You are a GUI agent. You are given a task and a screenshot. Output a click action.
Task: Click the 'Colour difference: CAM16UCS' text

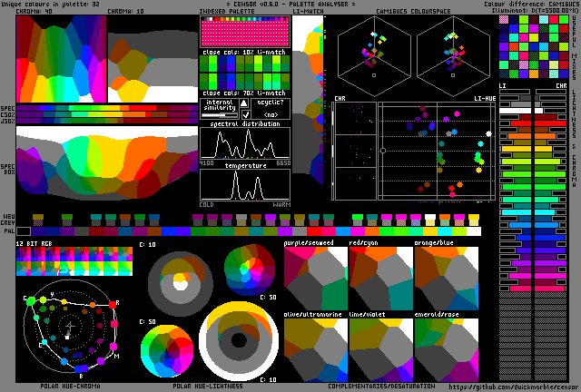[532, 4]
